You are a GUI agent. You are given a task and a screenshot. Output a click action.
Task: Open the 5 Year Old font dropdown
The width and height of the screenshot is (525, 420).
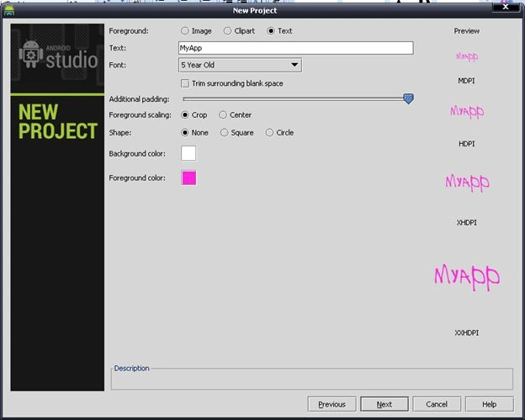coord(240,65)
